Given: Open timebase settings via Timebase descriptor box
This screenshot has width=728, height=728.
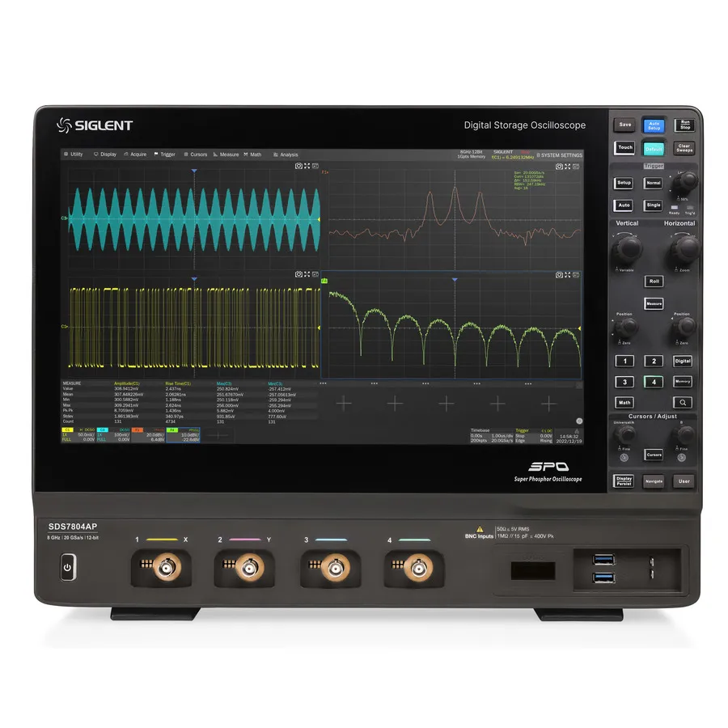Looking at the screenshot, I should pyautogui.click(x=491, y=437).
